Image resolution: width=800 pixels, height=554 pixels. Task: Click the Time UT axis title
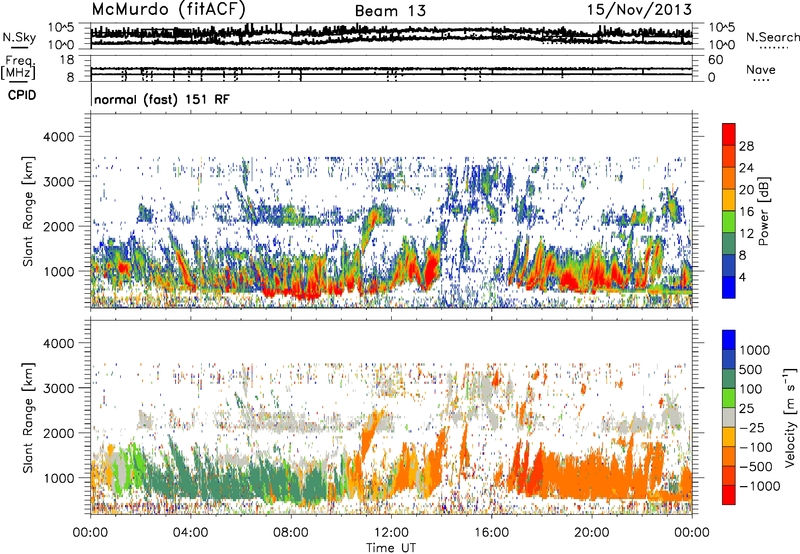pyautogui.click(x=391, y=547)
